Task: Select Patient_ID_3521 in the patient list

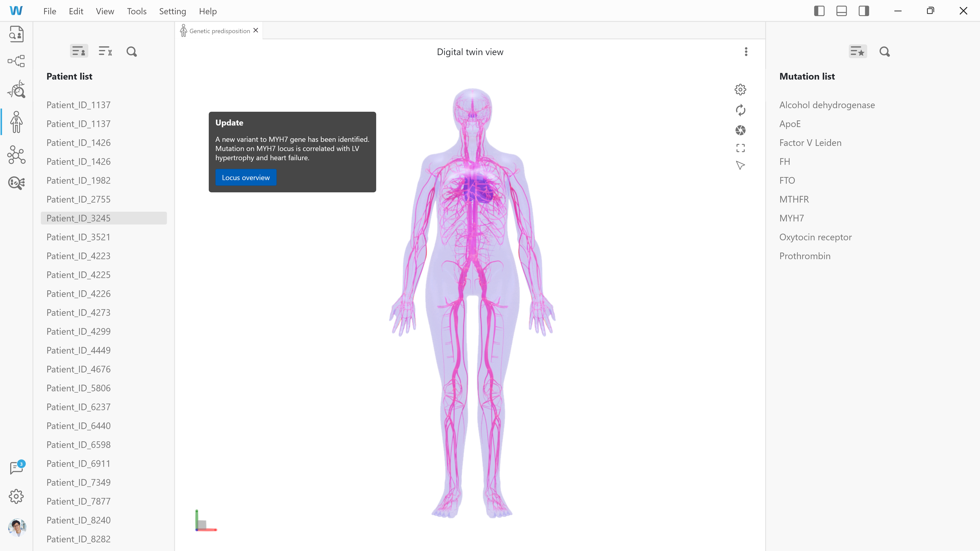Action: click(x=78, y=237)
